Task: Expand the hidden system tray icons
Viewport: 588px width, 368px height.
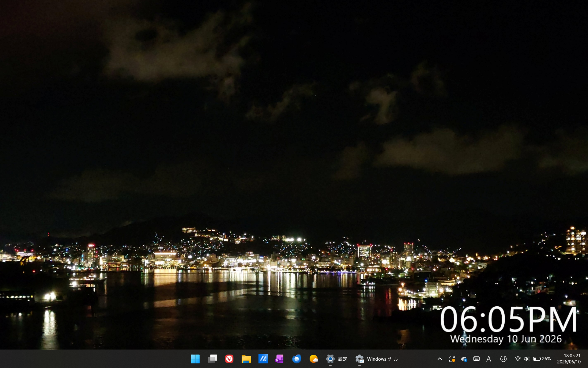Action: [x=439, y=359]
